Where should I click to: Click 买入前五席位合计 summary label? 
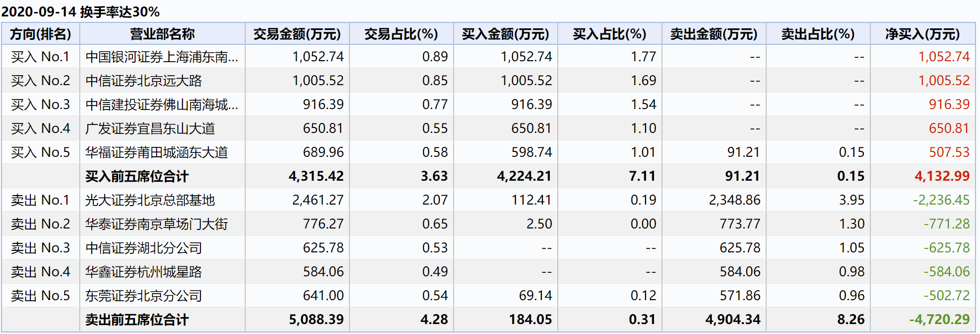[137, 176]
